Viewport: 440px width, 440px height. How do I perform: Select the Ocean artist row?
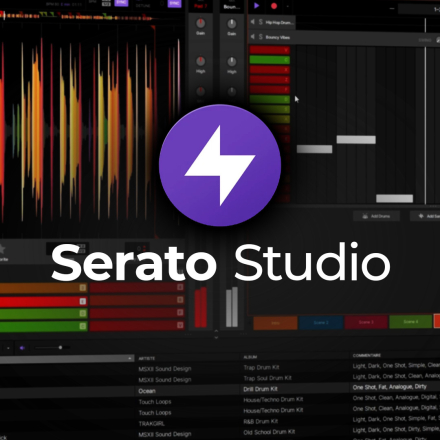click(147, 391)
